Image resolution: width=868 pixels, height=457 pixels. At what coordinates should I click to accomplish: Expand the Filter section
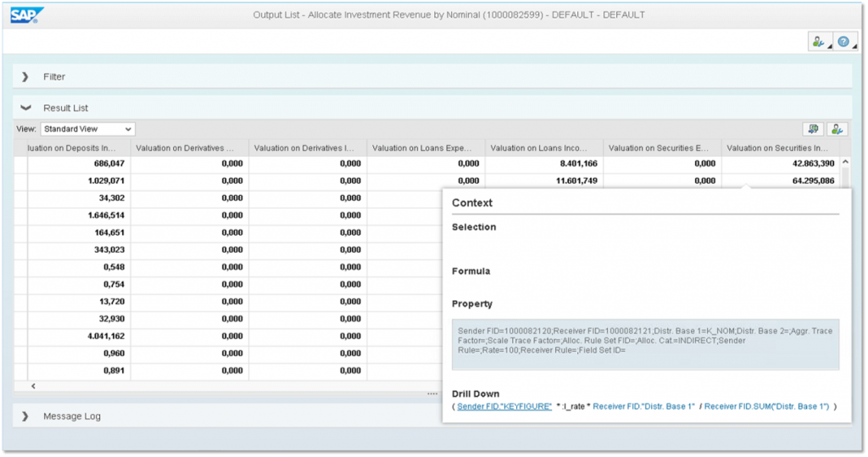coord(25,77)
